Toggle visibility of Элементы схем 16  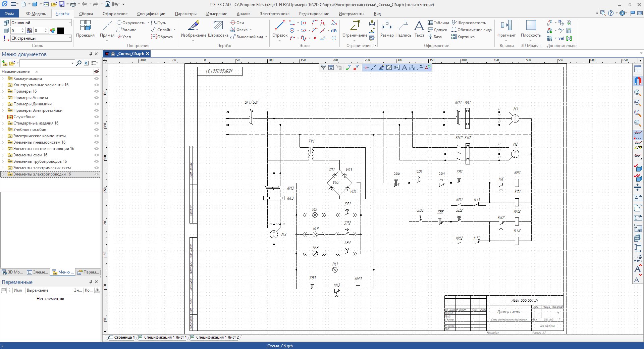tap(97, 155)
